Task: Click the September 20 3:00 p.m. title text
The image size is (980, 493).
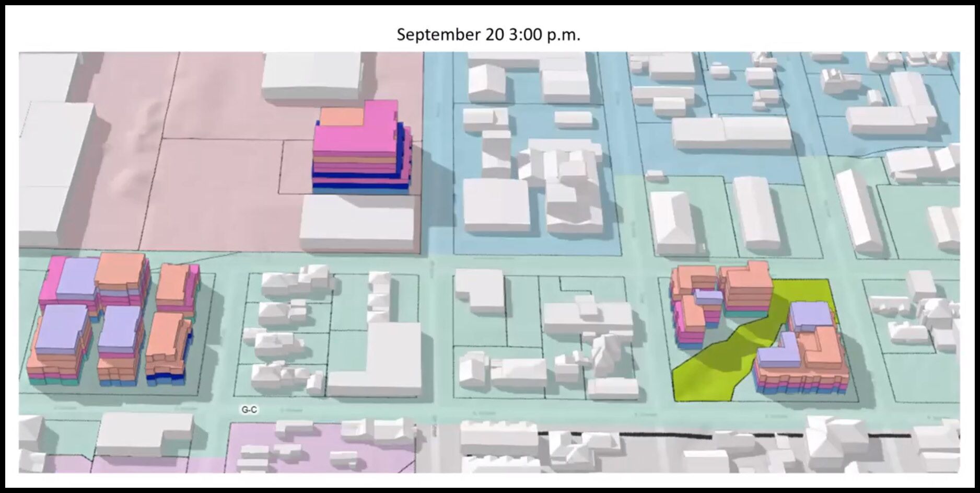Action: [x=489, y=35]
